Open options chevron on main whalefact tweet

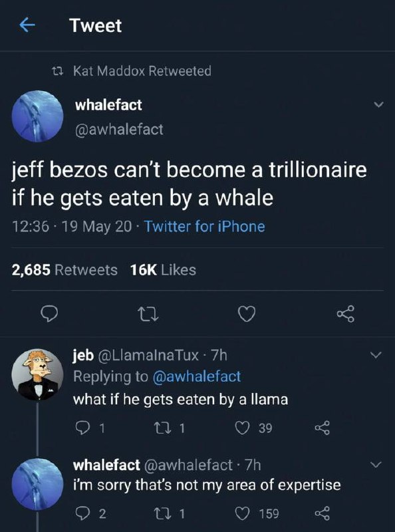[378, 105]
